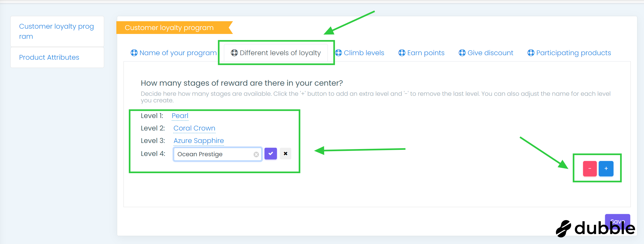Remove the last level with minus button
The image size is (644, 244).
(590, 168)
